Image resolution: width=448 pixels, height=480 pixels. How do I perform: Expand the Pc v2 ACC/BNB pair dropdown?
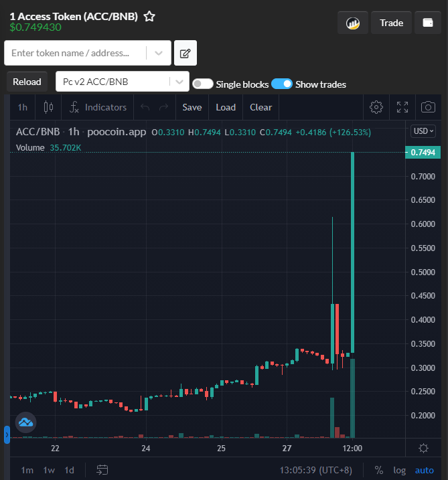click(179, 82)
